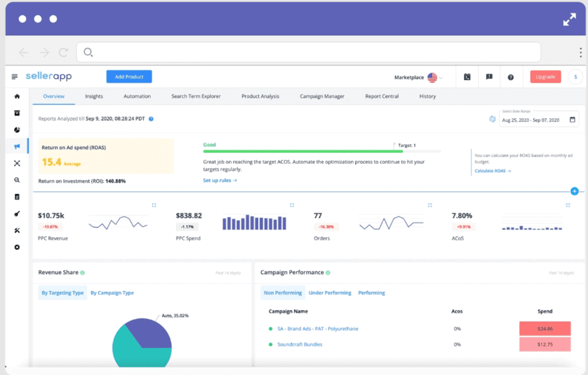Switch to Under Performing campaigns filter
This screenshot has height=375, width=588.
point(330,293)
